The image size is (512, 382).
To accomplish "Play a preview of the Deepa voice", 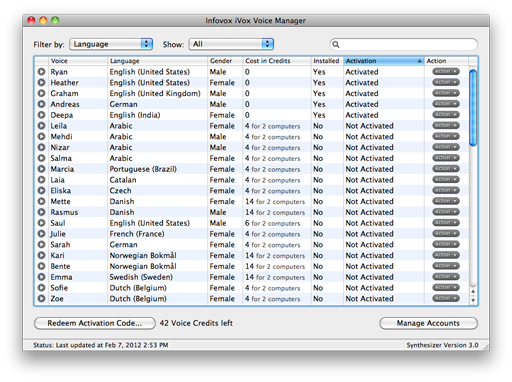I will click(x=41, y=115).
